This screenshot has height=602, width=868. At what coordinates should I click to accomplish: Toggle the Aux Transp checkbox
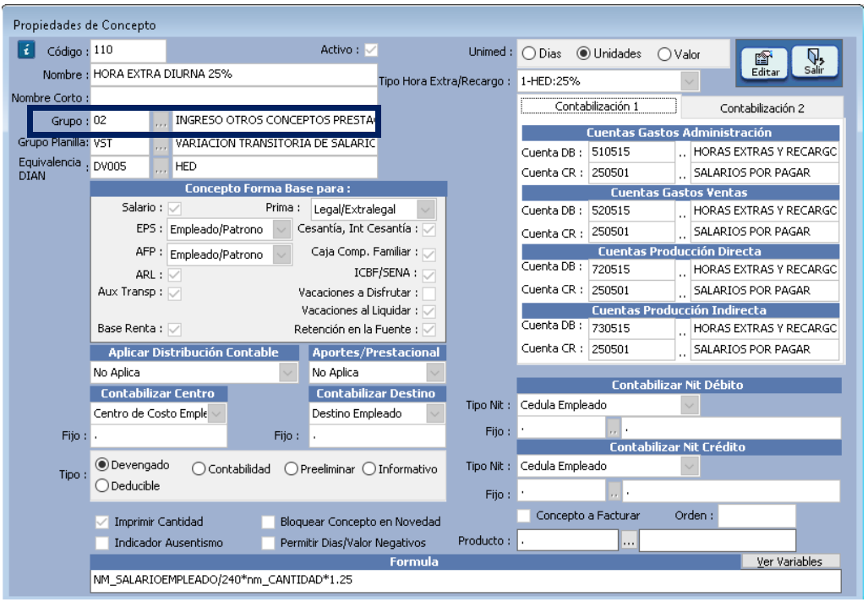click(x=174, y=293)
